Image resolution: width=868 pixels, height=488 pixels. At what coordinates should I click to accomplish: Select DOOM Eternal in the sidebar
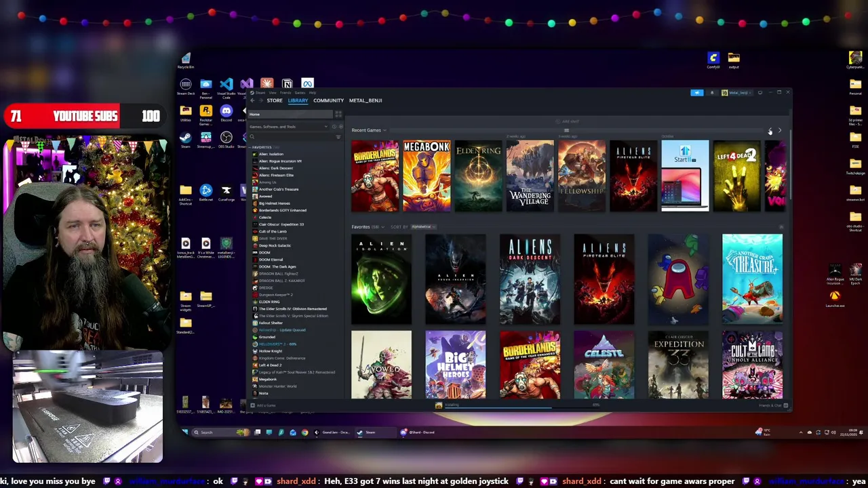point(271,260)
